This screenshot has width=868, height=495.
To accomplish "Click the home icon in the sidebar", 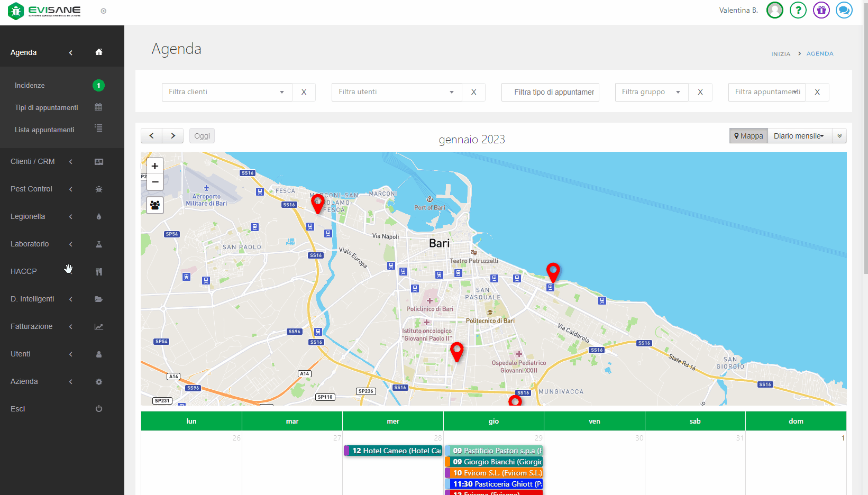I will coord(99,52).
